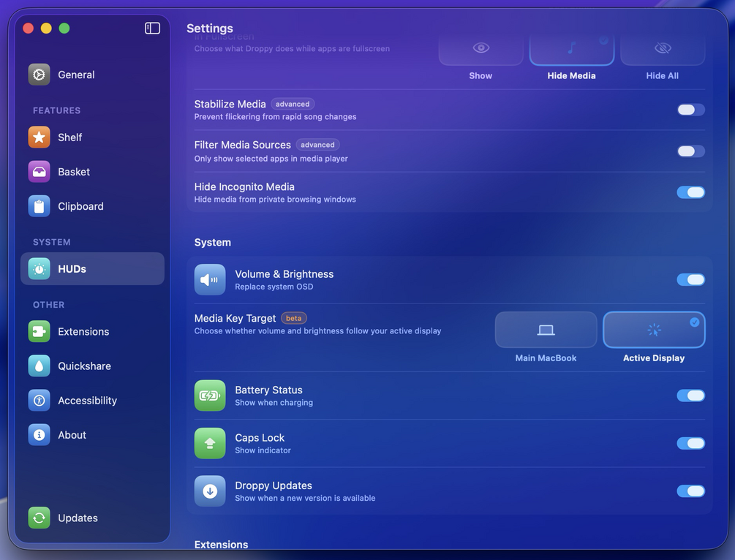735x560 pixels.
Task: Click the Basket feature icon
Action: click(x=39, y=171)
